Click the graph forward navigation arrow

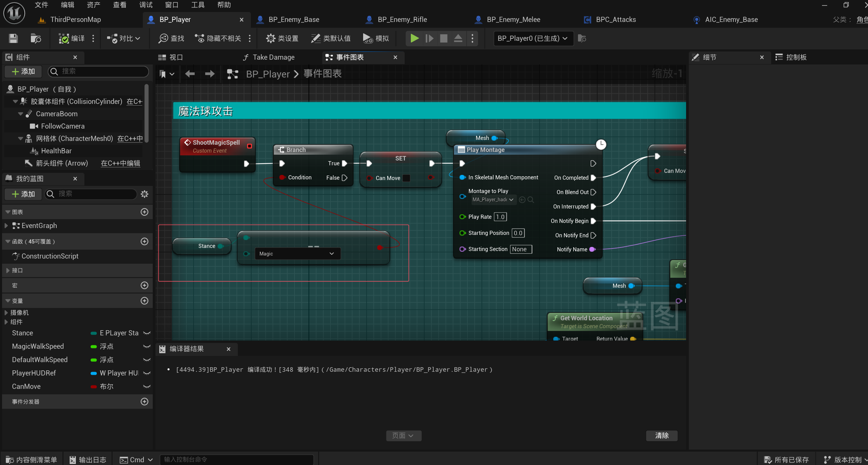coord(210,74)
